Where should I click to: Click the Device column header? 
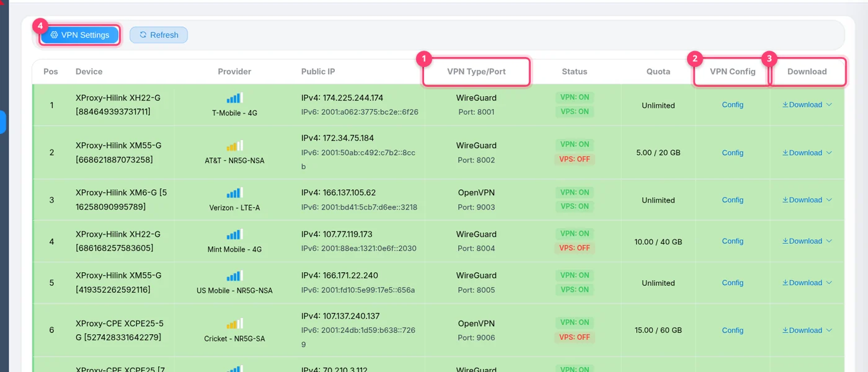pos(89,71)
